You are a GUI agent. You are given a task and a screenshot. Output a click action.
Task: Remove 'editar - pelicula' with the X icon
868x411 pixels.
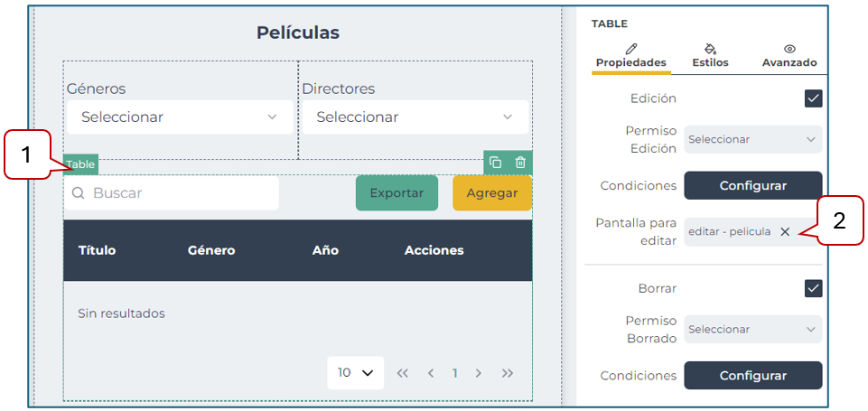point(785,231)
